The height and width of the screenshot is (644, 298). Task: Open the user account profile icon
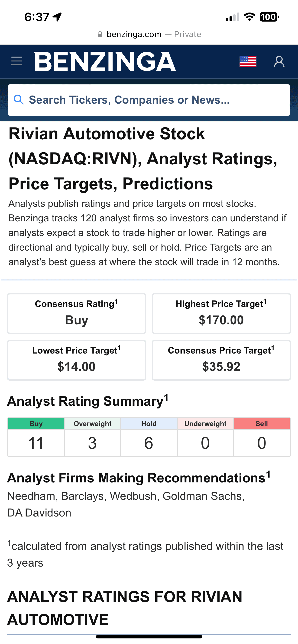point(279,61)
